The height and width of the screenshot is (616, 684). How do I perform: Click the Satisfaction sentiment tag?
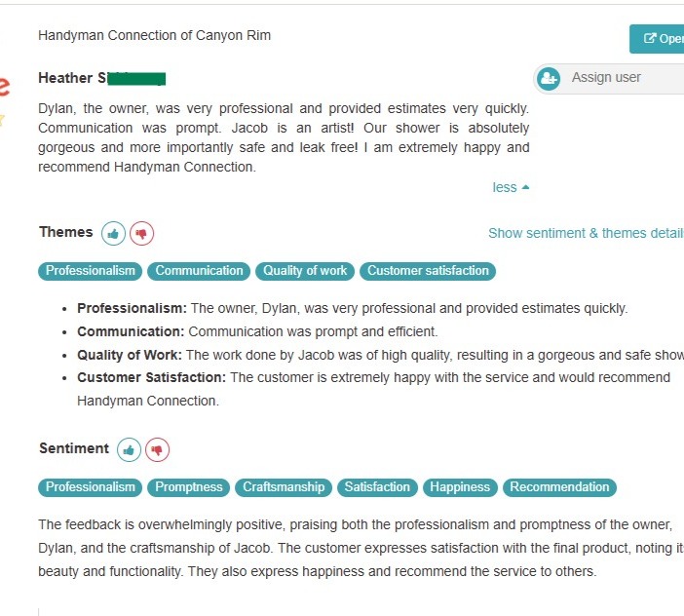coord(377,487)
